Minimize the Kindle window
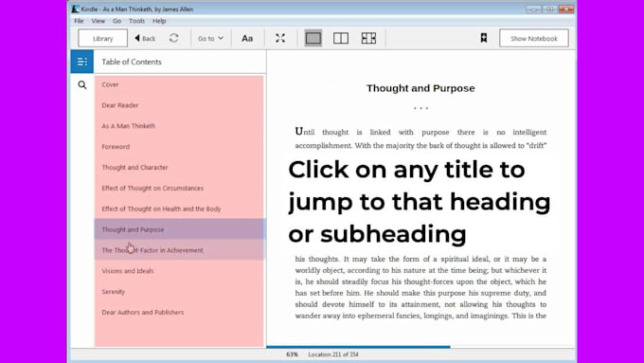The image size is (644, 363). pyautogui.click(x=533, y=9)
